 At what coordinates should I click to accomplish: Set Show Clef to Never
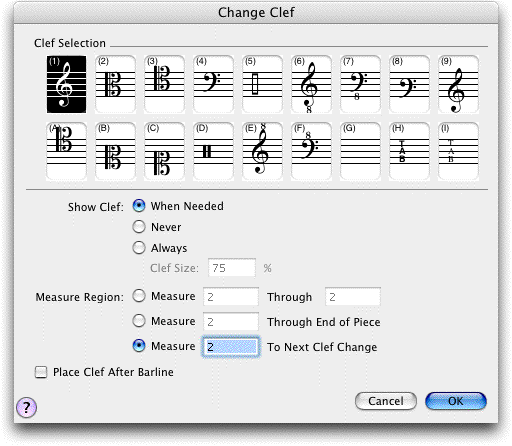[139, 227]
